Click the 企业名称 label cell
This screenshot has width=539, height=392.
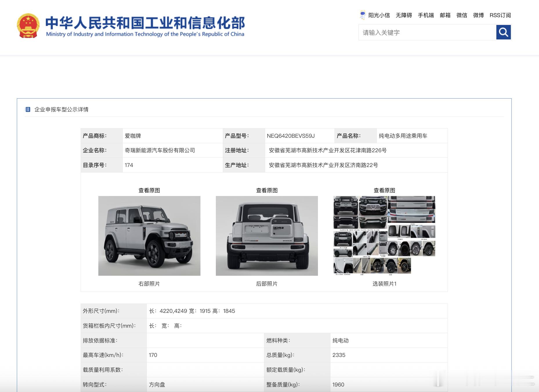tap(102, 150)
